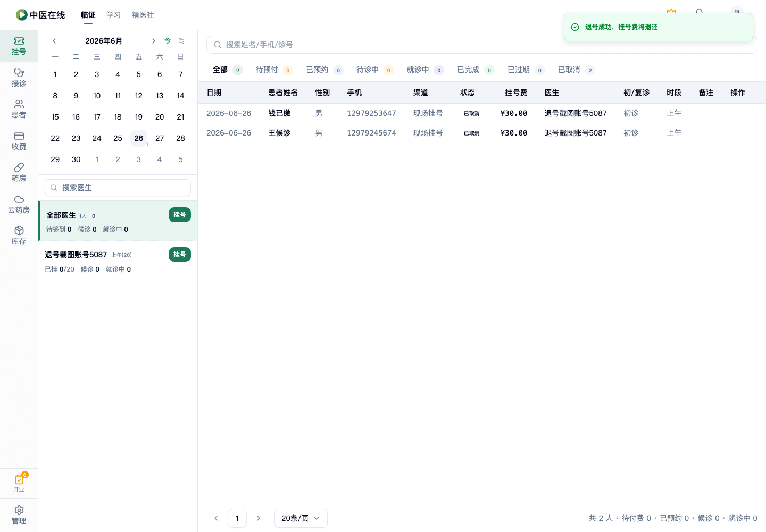
Task: Select June 1 in the calendar
Action: point(55,74)
